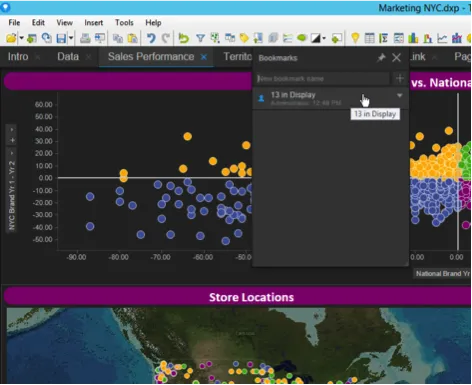The image size is (472, 385).
Task: Switch to the Intro page tab
Action: pyautogui.click(x=18, y=56)
